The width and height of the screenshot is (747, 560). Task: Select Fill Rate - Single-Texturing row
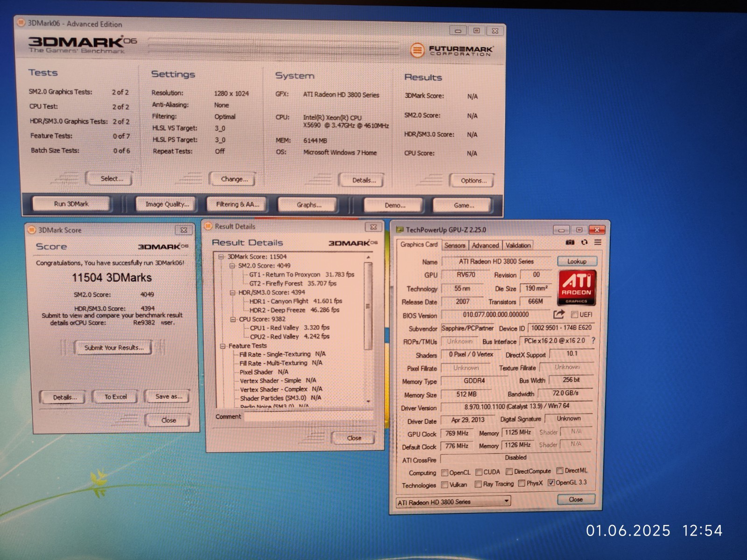pos(282,354)
